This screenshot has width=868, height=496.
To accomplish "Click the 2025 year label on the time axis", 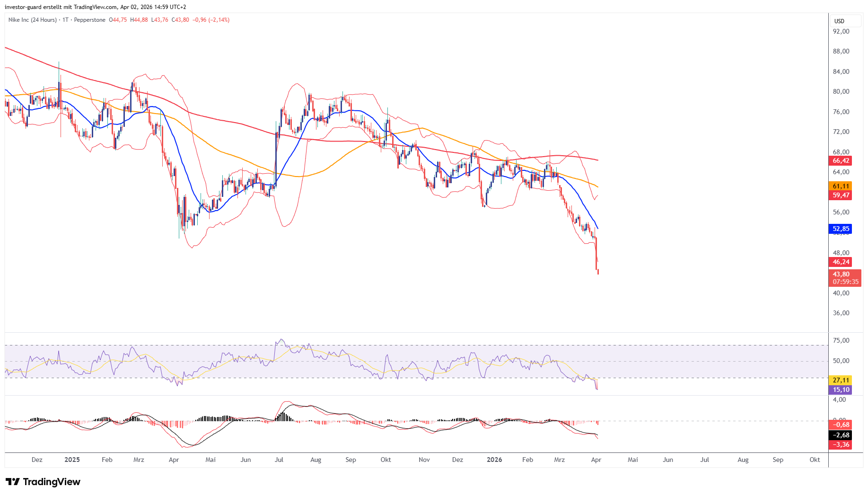I will 72,460.
